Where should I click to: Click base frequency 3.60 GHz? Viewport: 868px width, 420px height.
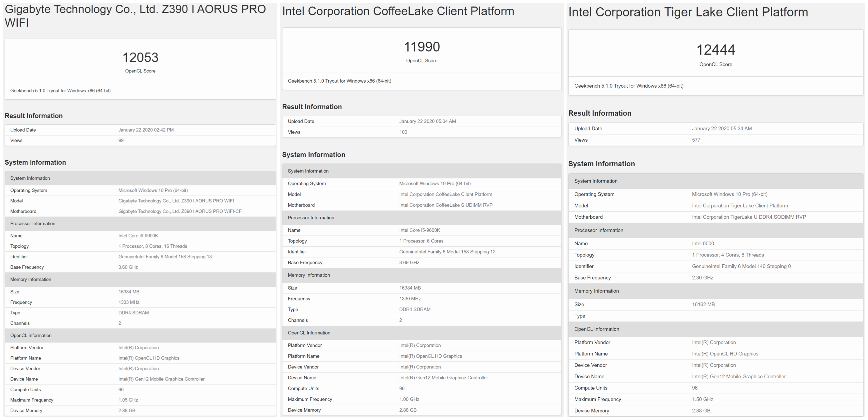pyautogui.click(x=128, y=267)
